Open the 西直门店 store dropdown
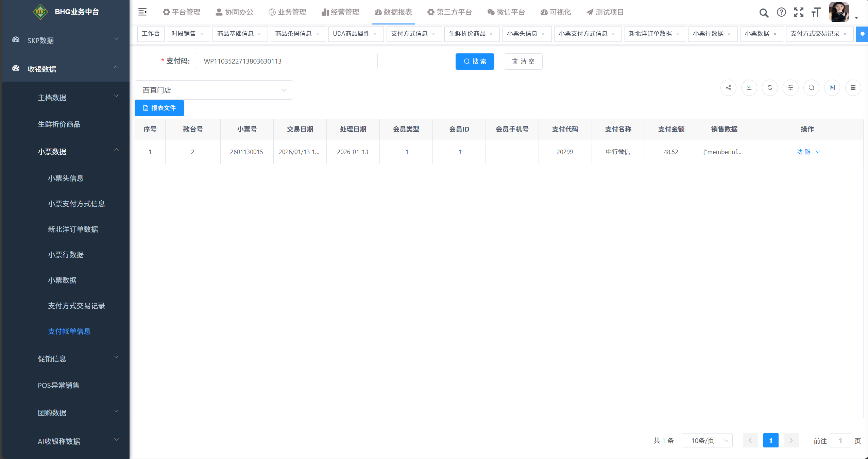Screen dimensions: 868x459 (214, 90)
